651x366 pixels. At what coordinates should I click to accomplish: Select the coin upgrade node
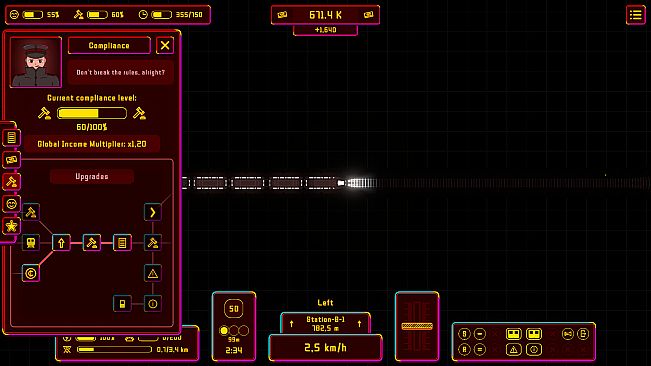pos(31,273)
